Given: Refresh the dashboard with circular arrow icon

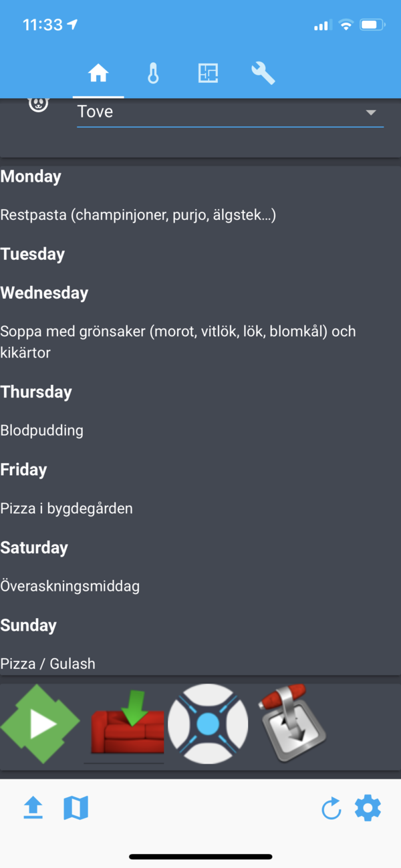Looking at the screenshot, I should point(331,808).
